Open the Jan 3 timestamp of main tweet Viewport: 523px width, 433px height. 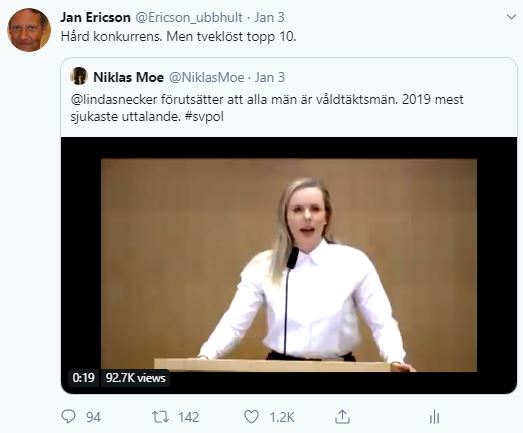(270, 18)
